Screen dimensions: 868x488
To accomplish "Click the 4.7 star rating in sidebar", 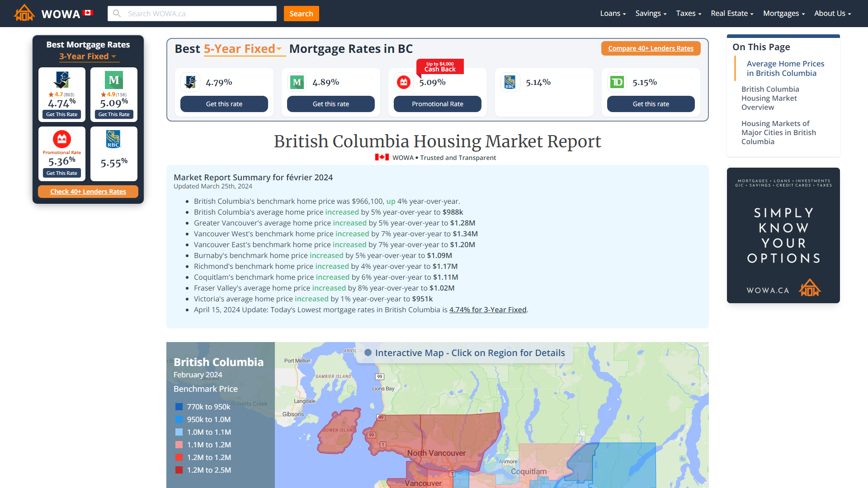I will tap(61, 94).
